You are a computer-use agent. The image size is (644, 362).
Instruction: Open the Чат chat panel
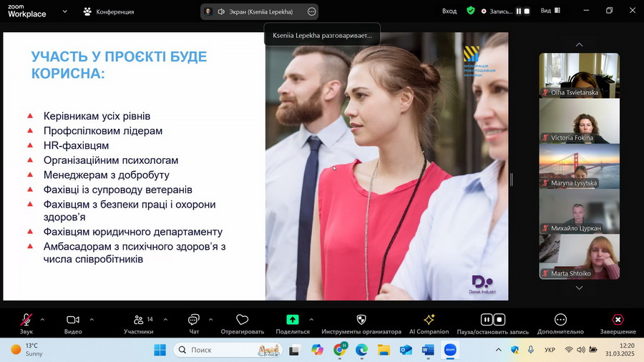pyautogui.click(x=194, y=320)
